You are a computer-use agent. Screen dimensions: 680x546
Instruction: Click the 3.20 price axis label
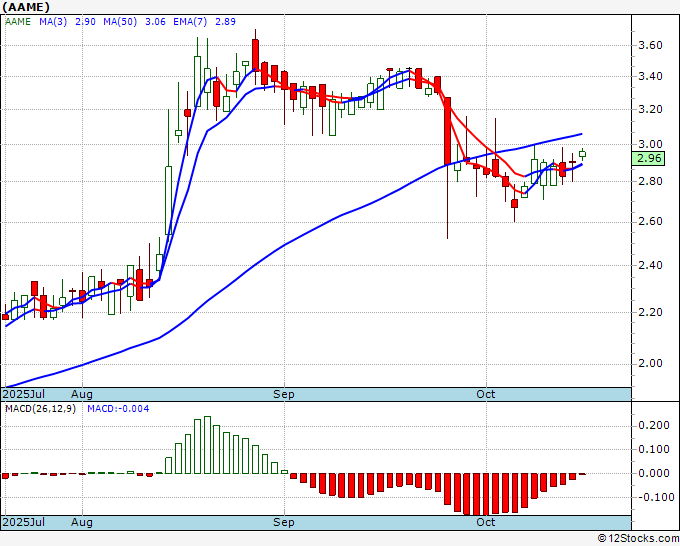coord(650,109)
